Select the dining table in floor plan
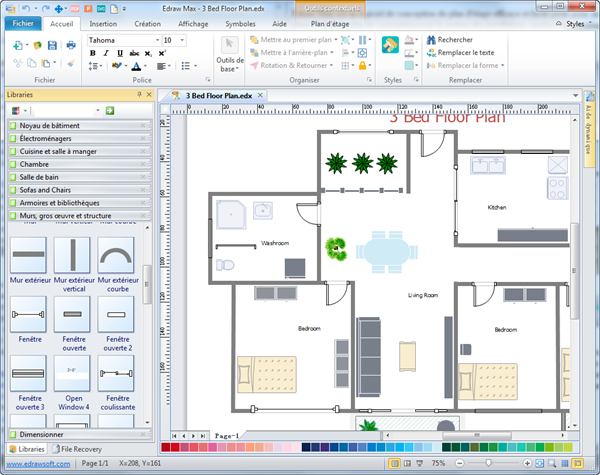Screen dimensions: 600x475 click(387, 252)
